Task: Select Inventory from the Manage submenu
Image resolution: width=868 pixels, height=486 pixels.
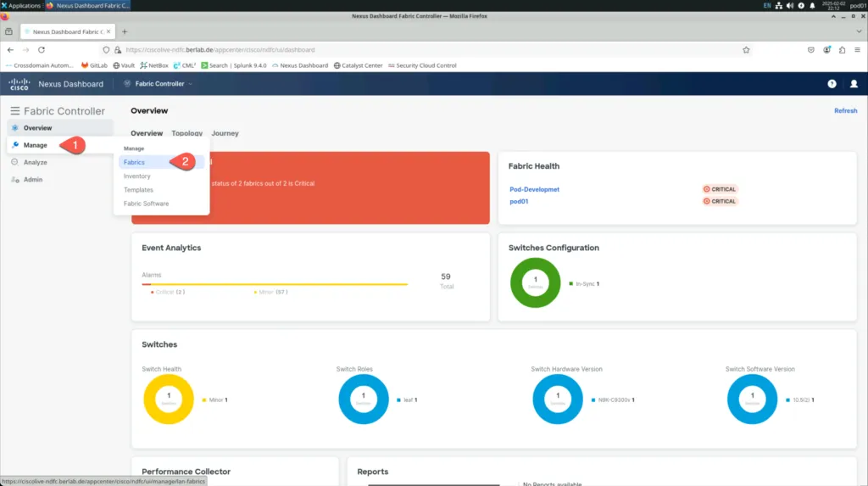Action: point(137,176)
